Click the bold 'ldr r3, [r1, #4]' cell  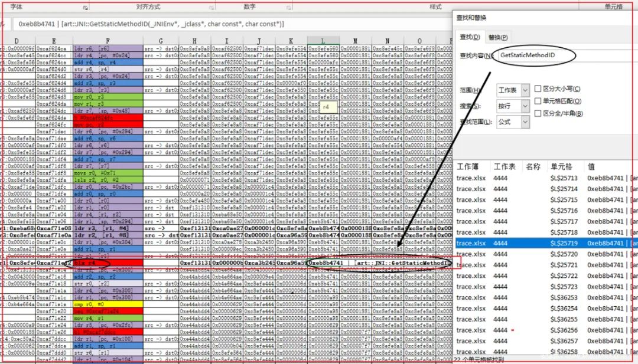[108, 228]
